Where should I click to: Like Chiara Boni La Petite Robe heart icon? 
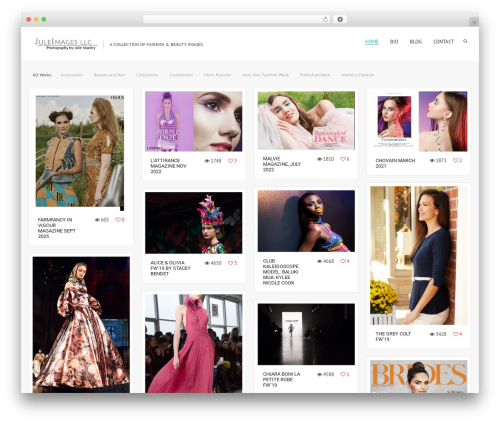pos(342,374)
